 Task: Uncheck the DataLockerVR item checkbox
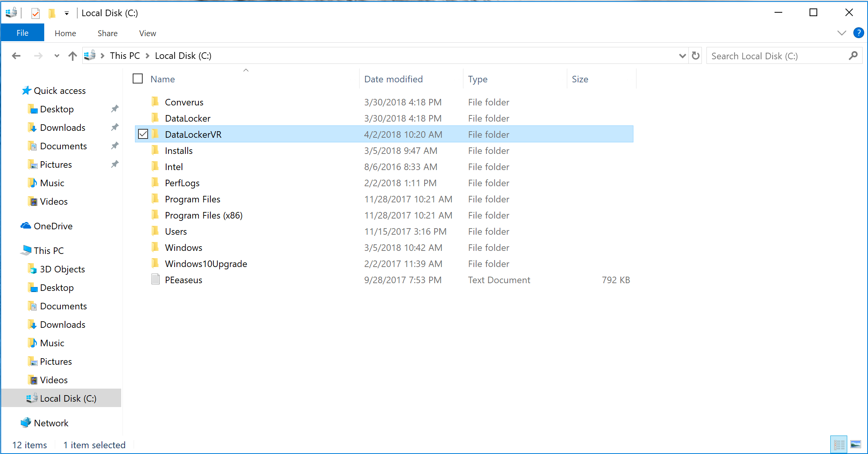pos(143,134)
